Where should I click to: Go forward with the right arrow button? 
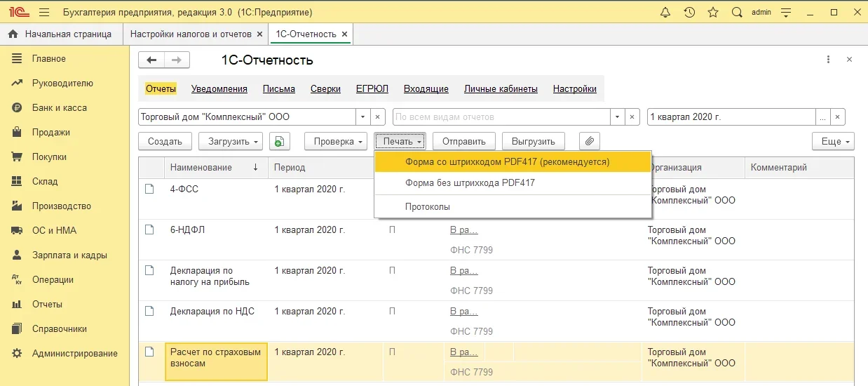(x=177, y=60)
